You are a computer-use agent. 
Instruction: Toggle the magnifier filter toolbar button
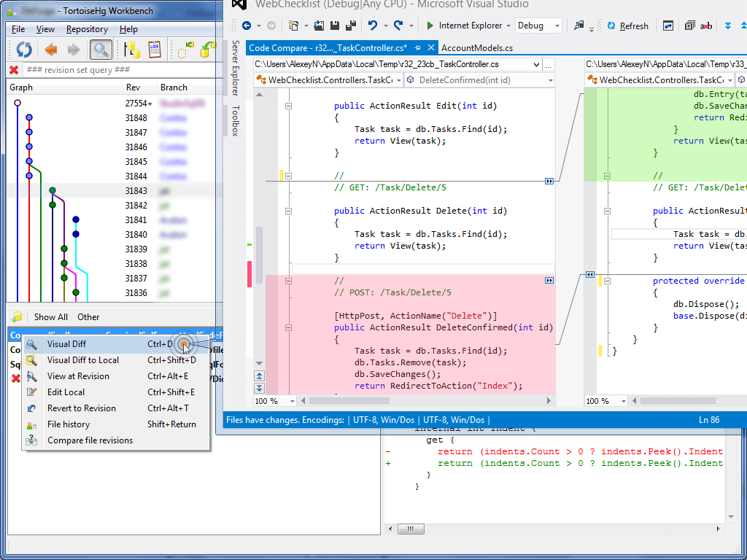click(x=101, y=50)
